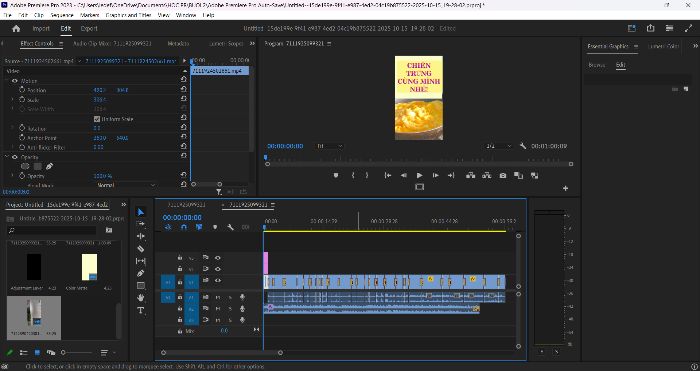Select the Hand tool
This screenshot has width=700, height=371.
coord(141,297)
